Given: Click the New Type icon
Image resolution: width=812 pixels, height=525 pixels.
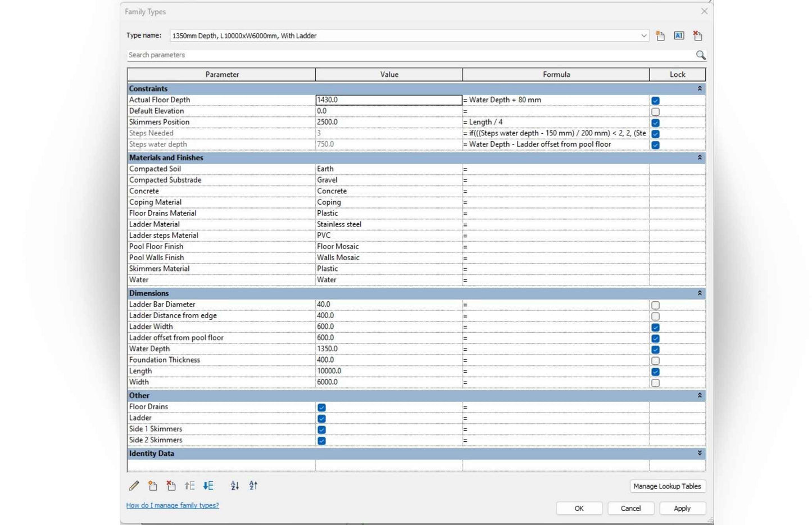Looking at the screenshot, I should 660,36.
